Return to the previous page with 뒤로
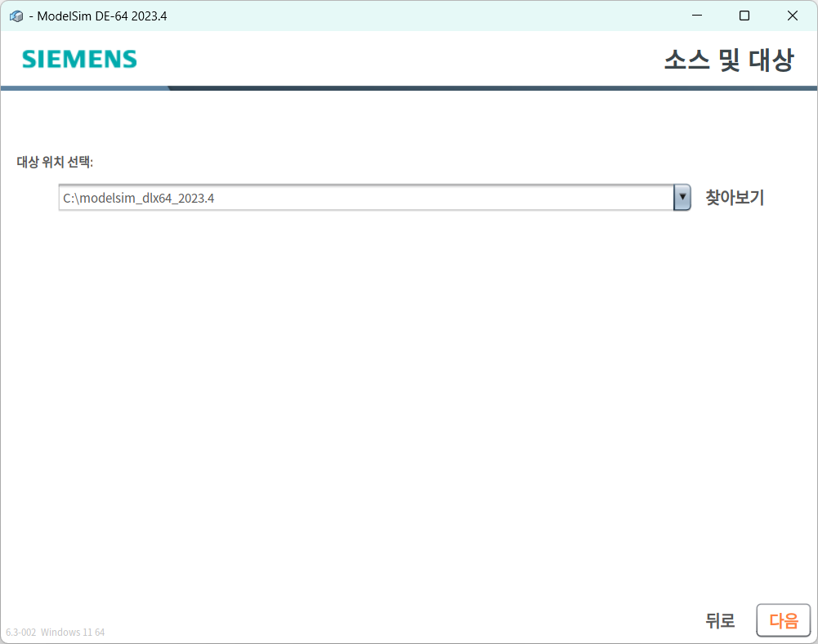The width and height of the screenshot is (818, 644). (x=720, y=620)
